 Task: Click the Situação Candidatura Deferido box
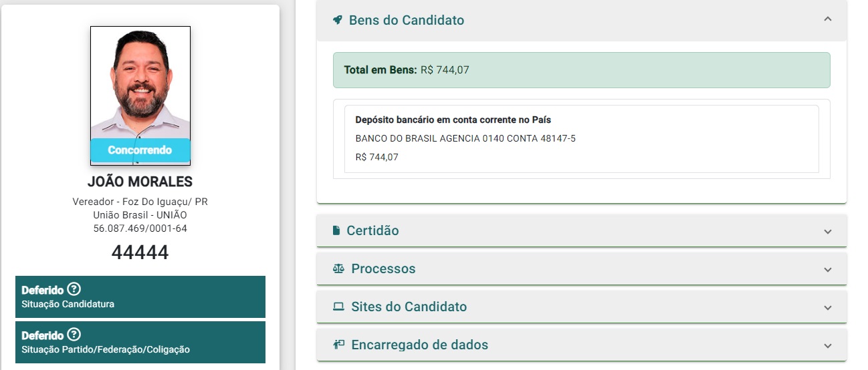tap(140, 297)
